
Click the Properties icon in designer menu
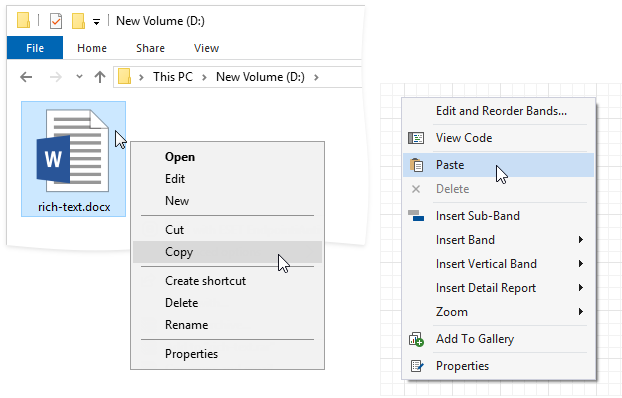pos(417,366)
